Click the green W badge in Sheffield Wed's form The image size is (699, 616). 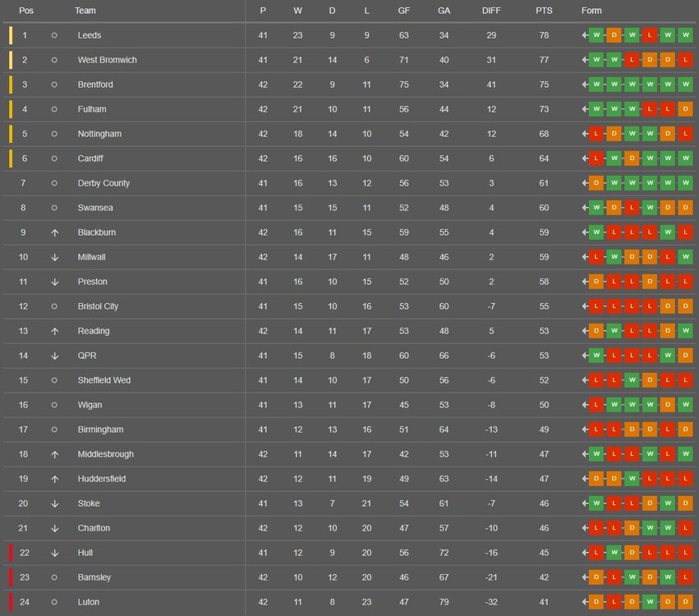pos(632,380)
